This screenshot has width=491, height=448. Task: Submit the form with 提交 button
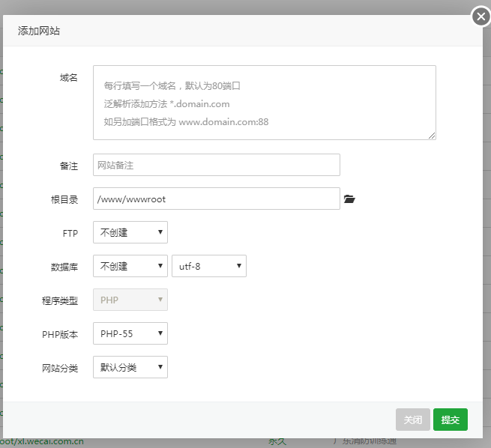[x=451, y=420]
